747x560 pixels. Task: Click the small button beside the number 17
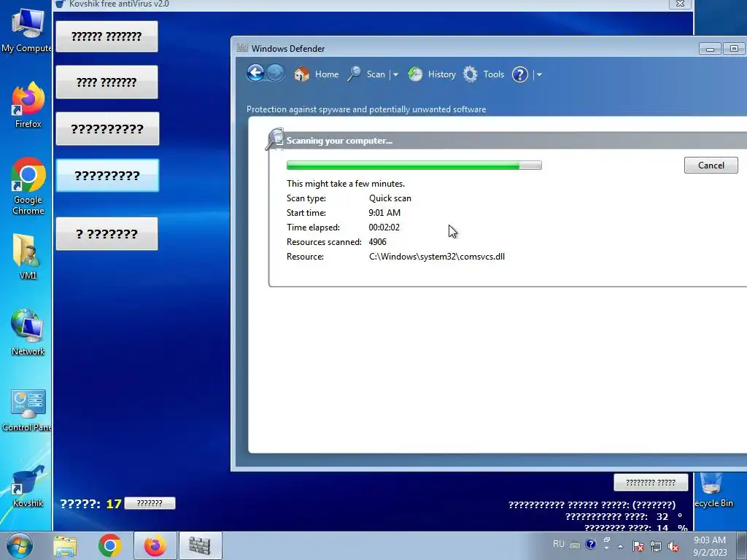pyautogui.click(x=150, y=503)
